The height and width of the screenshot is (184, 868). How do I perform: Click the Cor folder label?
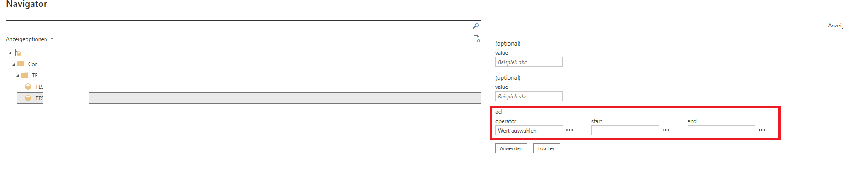tap(32, 64)
